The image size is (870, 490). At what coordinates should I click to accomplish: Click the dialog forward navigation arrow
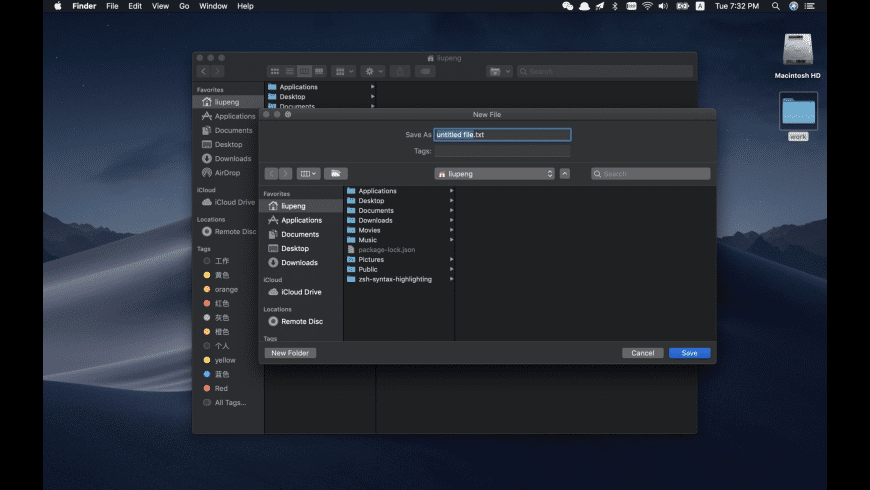[285, 174]
